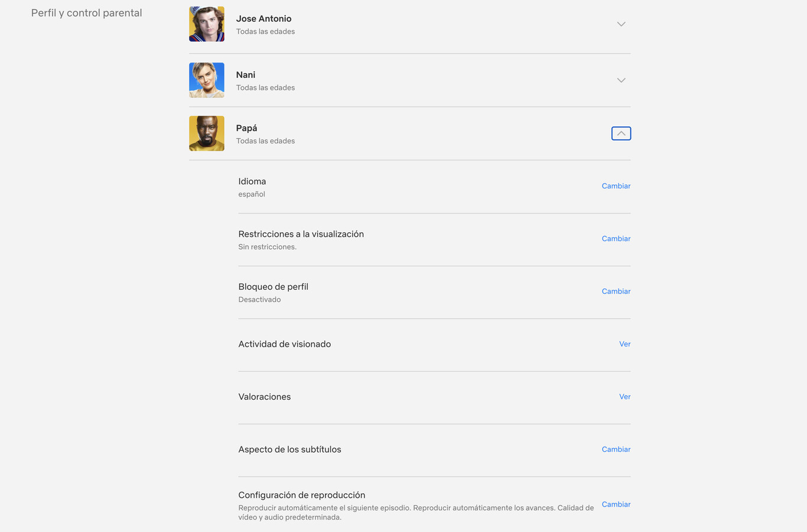Click the Perfil y control parental heading

pyautogui.click(x=86, y=12)
